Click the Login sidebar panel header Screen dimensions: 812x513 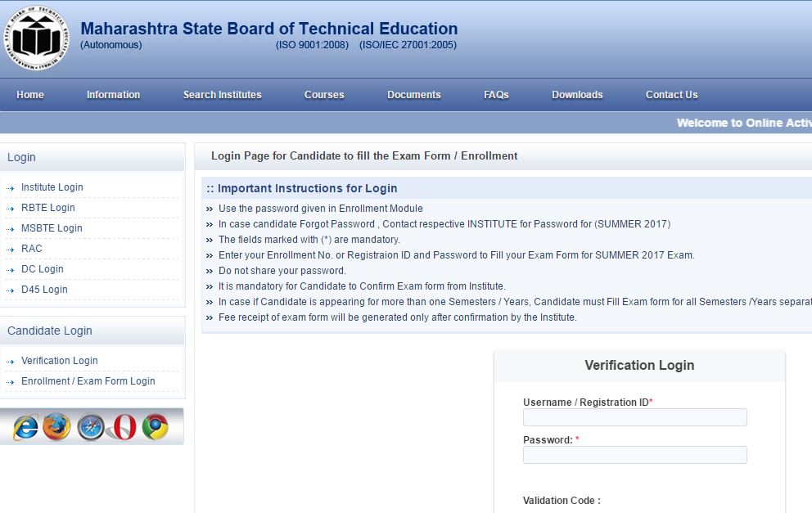tap(92, 157)
